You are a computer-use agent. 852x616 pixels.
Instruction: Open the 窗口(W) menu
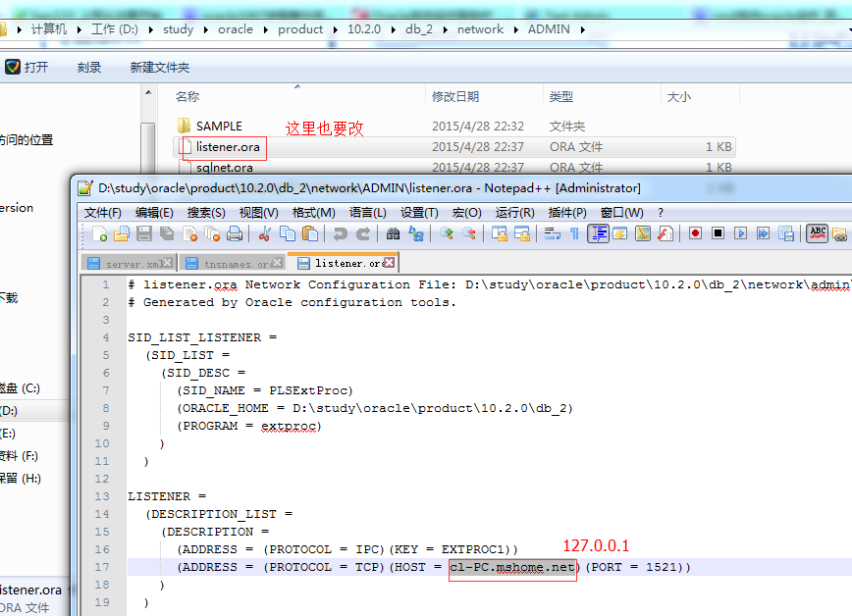coord(621,213)
